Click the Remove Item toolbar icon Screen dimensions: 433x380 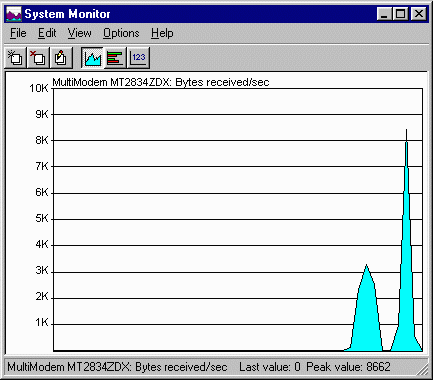pos(38,58)
